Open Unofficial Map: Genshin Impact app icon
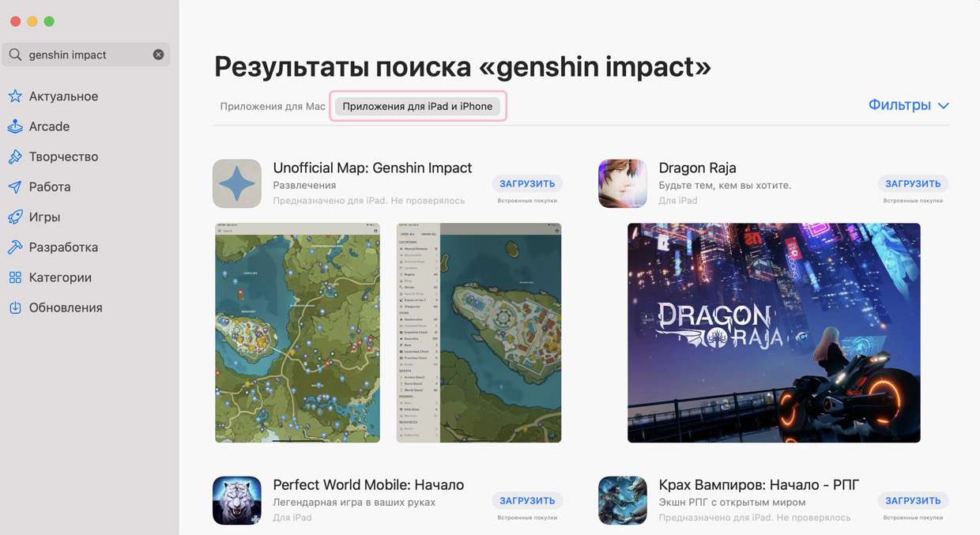Viewport: 980px width, 535px height. (237, 184)
